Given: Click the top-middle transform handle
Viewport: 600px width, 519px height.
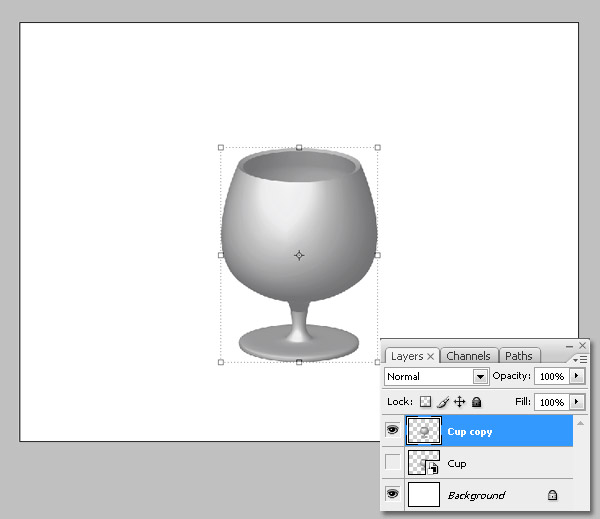Looking at the screenshot, I should click(x=299, y=147).
